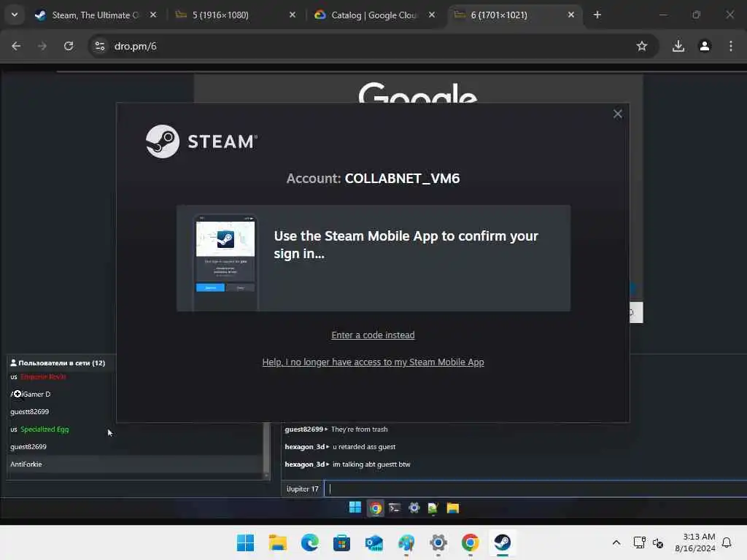Switch to Steam on the Windows taskbar

[502, 542]
